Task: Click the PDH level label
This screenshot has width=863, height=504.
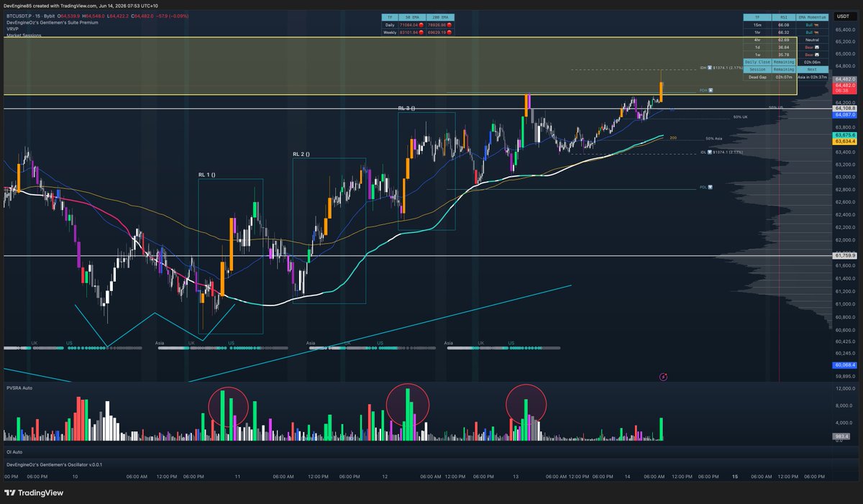Action: tap(706, 91)
